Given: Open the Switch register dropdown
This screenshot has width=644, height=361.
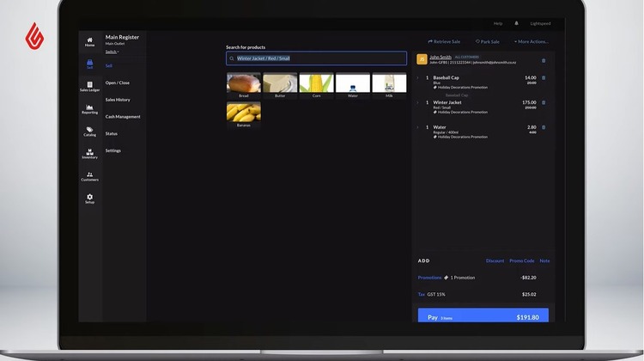Looking at the screenshot, I should click(112, 52).
